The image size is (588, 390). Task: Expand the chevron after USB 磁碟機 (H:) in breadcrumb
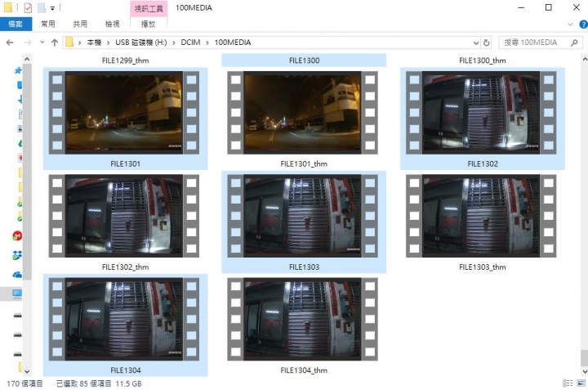pos(174,43)
